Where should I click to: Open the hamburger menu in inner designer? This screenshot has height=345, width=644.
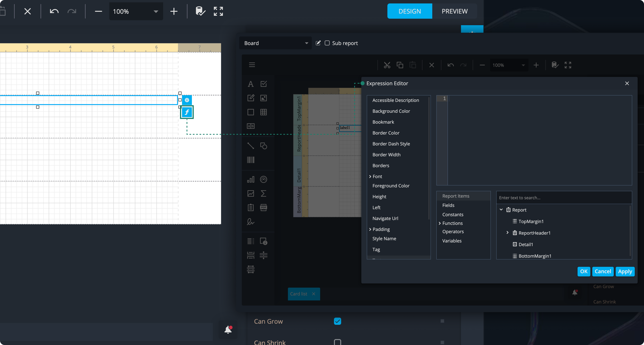pos(252,65)
